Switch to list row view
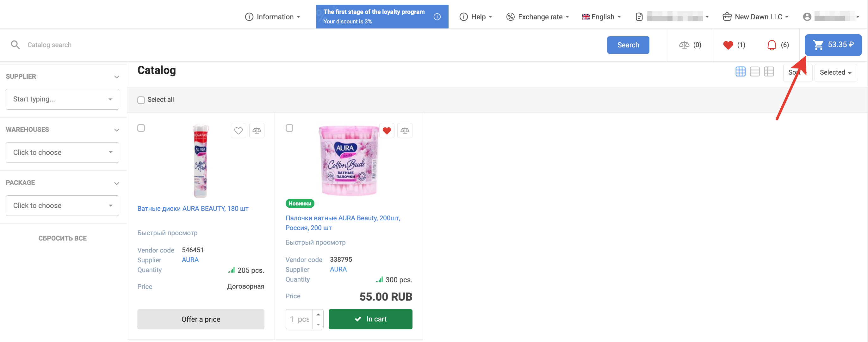Screen dimensions: 868x342 [754, 72]
